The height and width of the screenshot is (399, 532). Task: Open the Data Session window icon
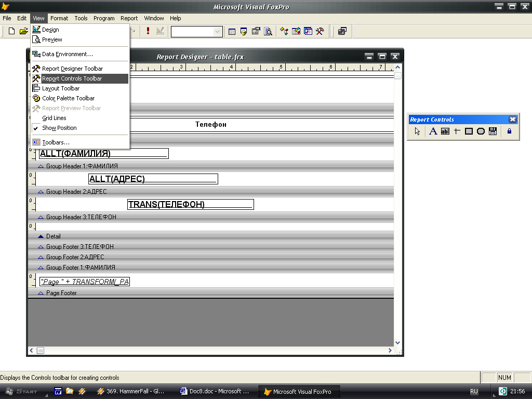[244, 32]
